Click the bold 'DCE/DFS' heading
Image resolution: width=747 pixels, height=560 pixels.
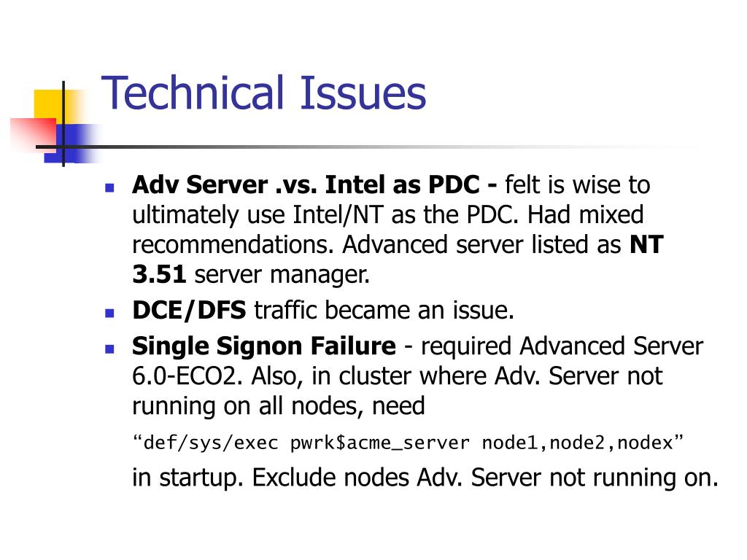[x=189, y=310]
